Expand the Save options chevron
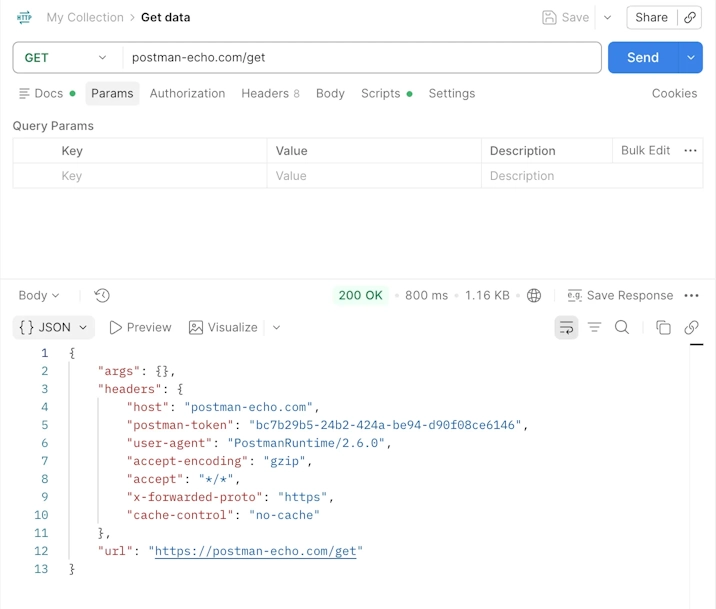Screen dimensions: 716x609 [x=607, y=17]
